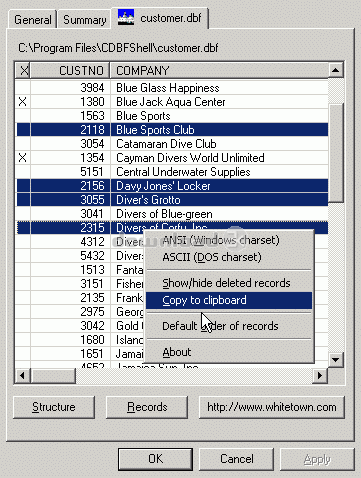Select Central Underwater Supplies row

[172, 172]
